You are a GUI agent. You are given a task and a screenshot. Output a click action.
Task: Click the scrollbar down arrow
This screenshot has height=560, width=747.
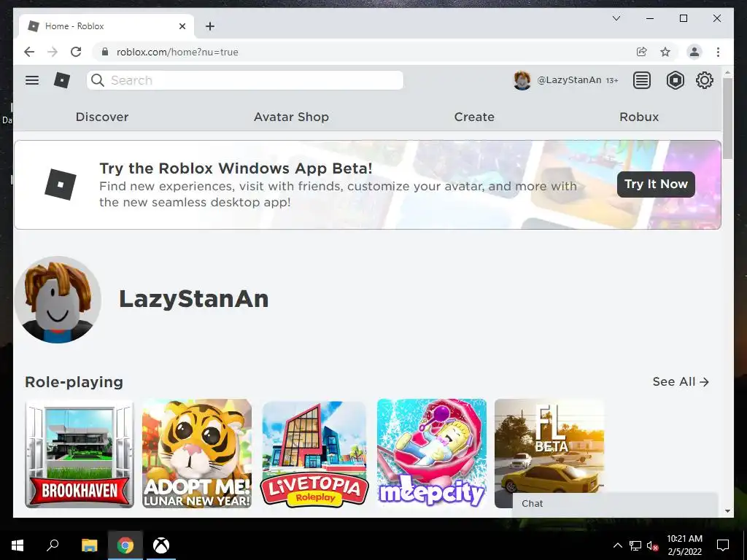pyautogui.click(x=727, y=511)
